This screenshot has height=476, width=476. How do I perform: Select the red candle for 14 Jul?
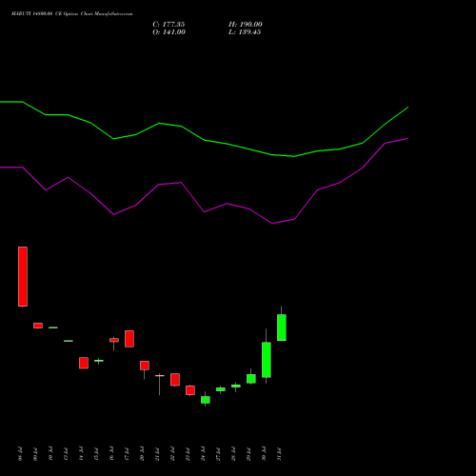[84, 363]
